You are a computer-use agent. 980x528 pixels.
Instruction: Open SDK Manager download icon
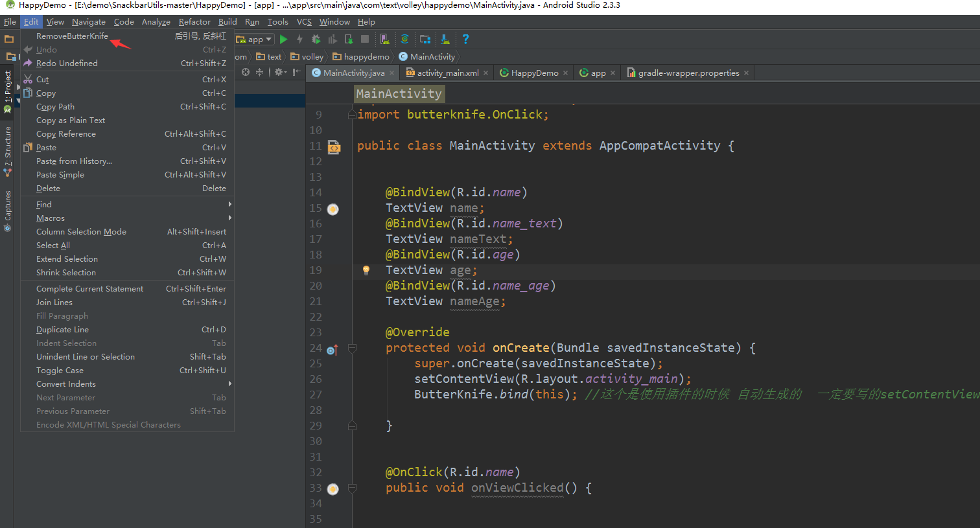pyautogui.click(x=445, y=40)
